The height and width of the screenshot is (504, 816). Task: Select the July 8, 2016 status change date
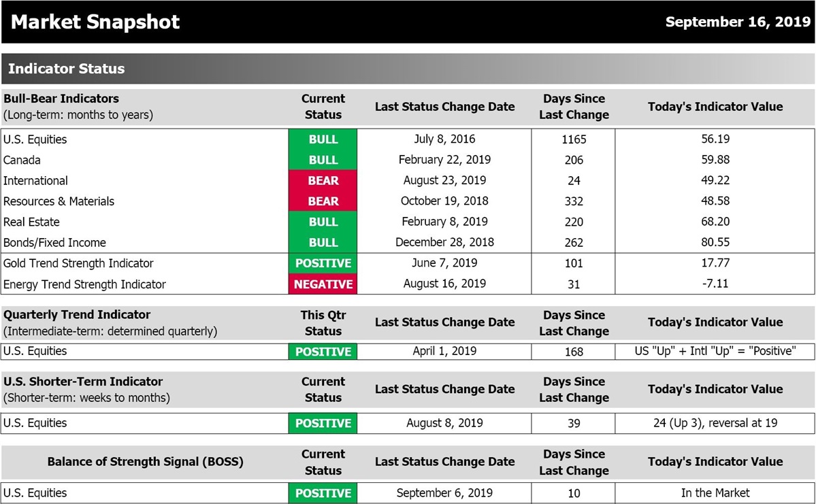(x=444, y=139)
